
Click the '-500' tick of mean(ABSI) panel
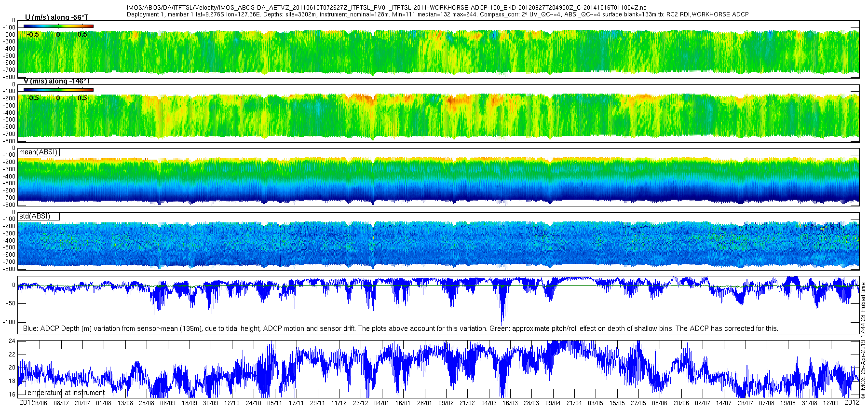[10, 183]
